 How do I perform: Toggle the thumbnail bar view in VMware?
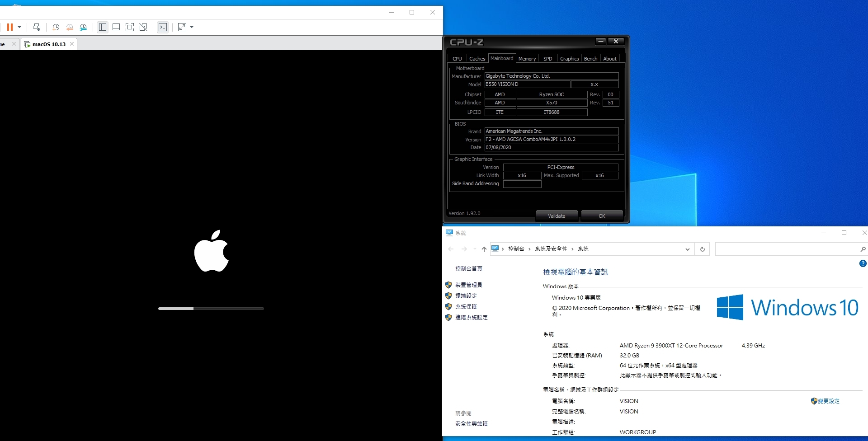pos(116,27)
